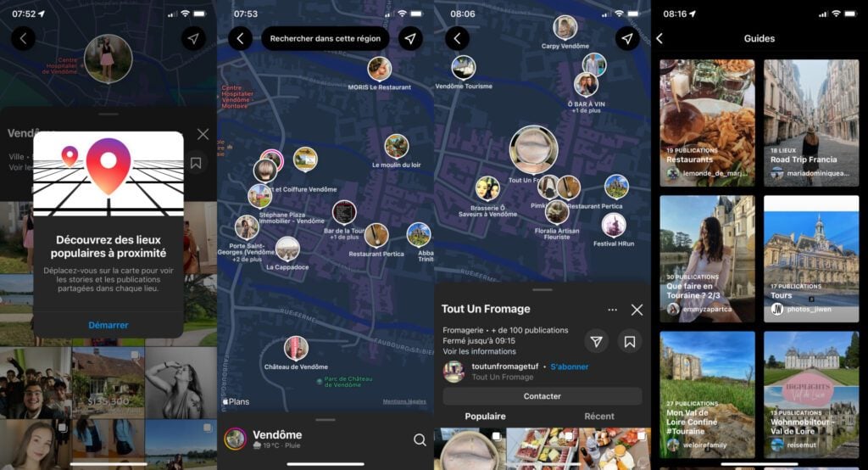This screenshot has height=470, width=868.
Task: Tap the back arrow on the 07:53 map screen
Action: pos(240,39)
